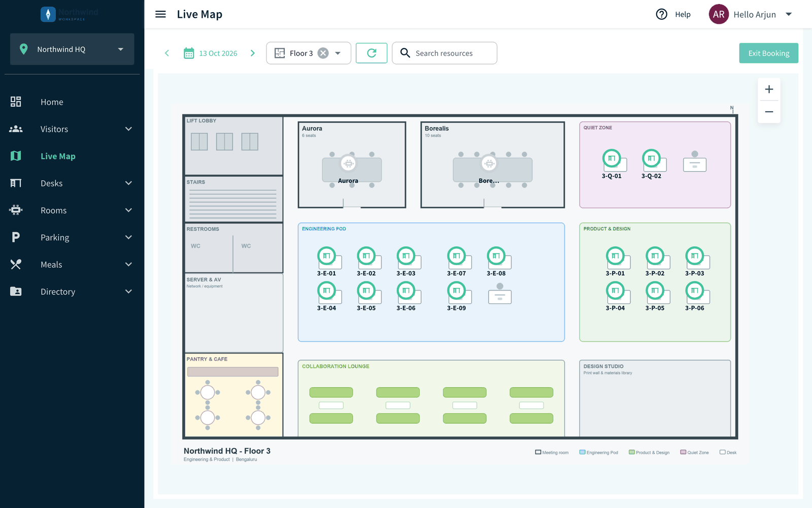Expand the Meals sidebar section

coord(128,265)
